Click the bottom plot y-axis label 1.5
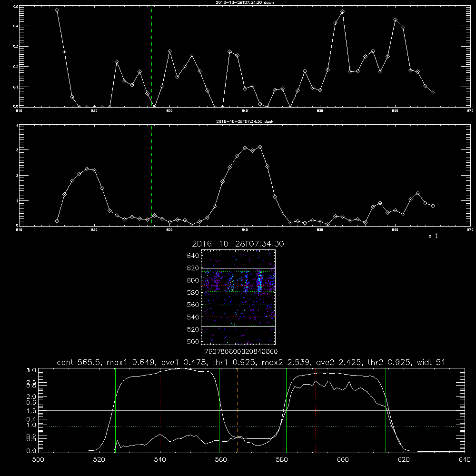476x476 pixels. click(x=32, y=411)
